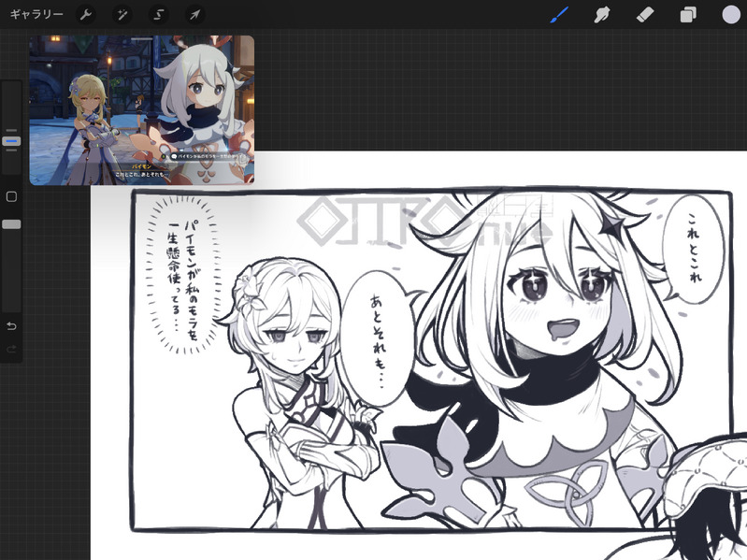Open the Adjustments magic wand menu
The height and width of the screenshot is (560, 747).
coord(122,15)
